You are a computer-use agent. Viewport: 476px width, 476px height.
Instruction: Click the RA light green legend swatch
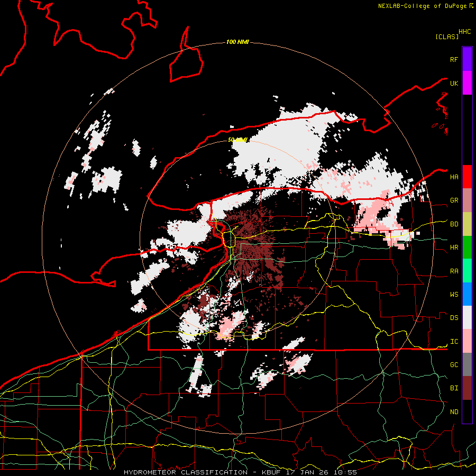tap(467, 271)
